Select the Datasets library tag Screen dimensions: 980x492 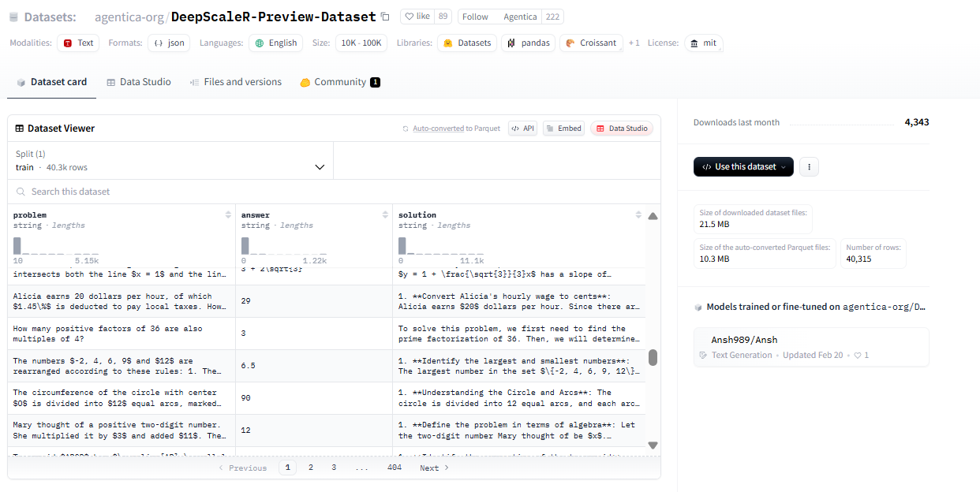pyautogui.click(x=466, y=43)
